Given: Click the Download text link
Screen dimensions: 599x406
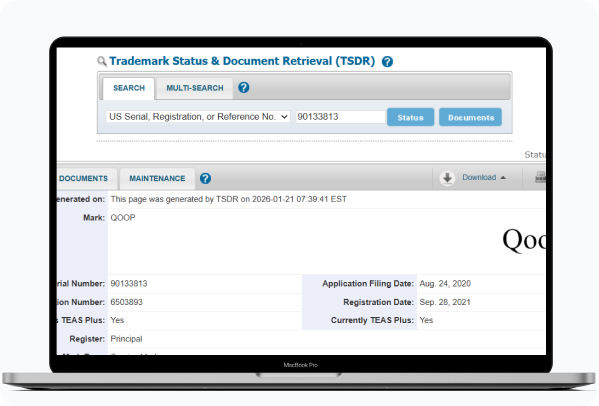Looking at the screenshot, I should click(479, 177).
